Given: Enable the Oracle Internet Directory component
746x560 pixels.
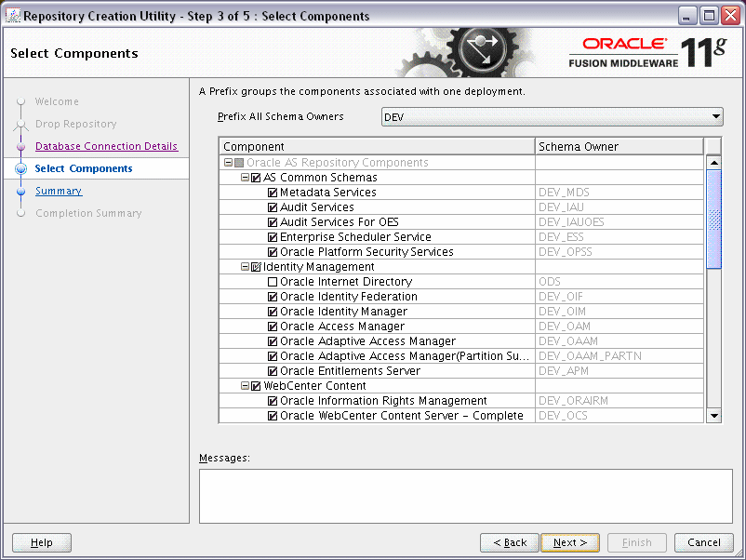Looking at the screenshot, I should point(273,281).
